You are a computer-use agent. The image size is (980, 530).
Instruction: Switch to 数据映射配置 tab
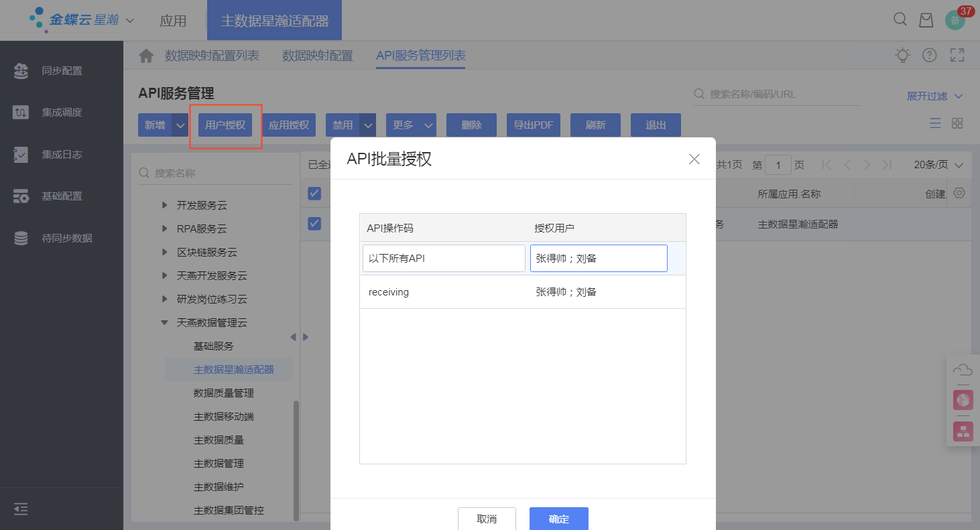click(318, 56)
